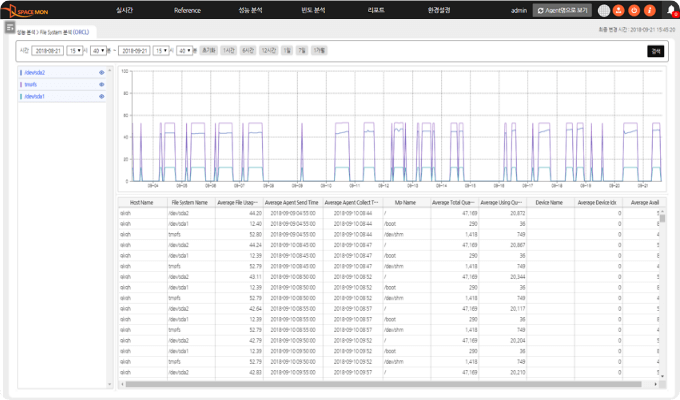The height and width of the screenshot is (400, 680).
Task: Set range to 7일
Action: (302, 51)
